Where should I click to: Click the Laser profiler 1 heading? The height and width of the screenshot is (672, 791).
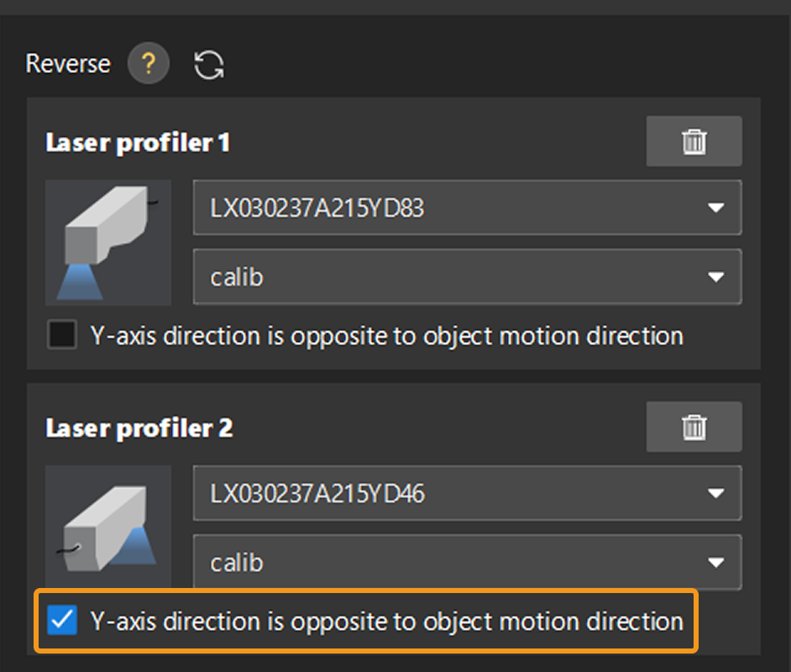(138, 143)
